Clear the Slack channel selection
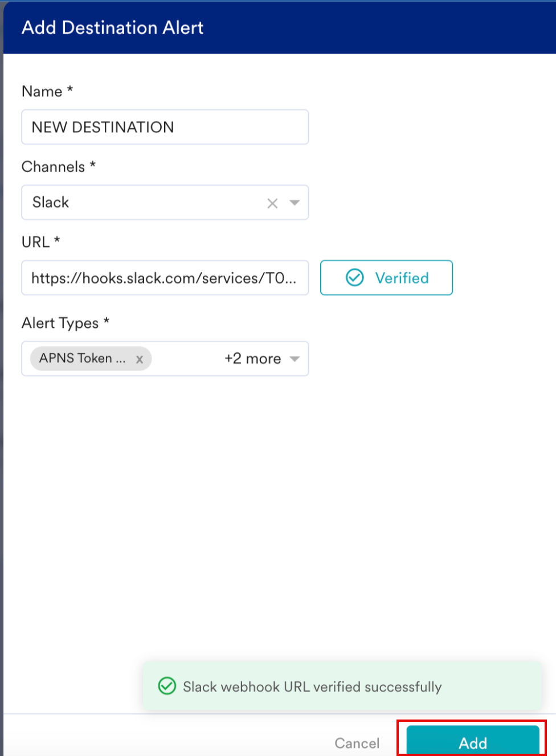Screen dimensions: 556x756 pyautogui.click(x=272, y=204)
